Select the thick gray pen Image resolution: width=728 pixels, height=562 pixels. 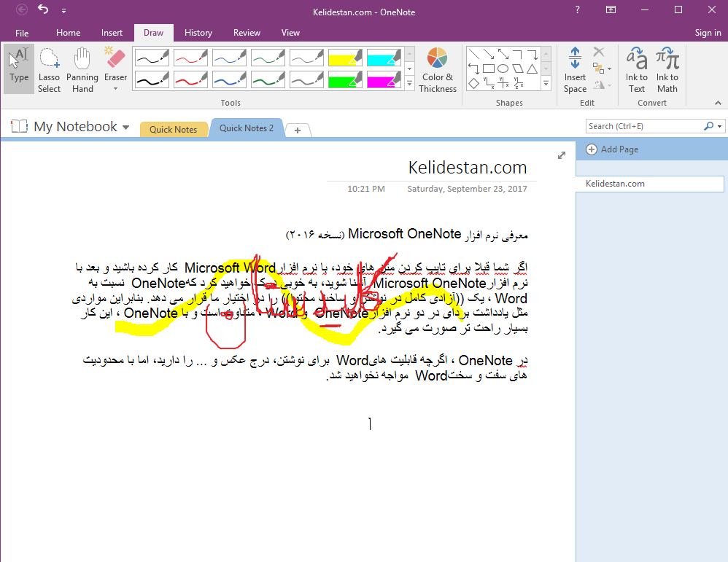[306, 79]
